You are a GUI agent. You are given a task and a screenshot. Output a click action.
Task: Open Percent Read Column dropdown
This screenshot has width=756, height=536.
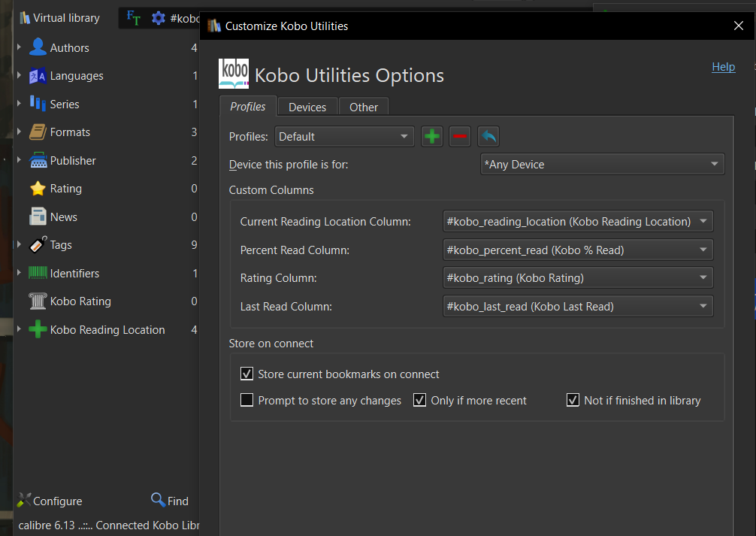(x=578, y=250)
